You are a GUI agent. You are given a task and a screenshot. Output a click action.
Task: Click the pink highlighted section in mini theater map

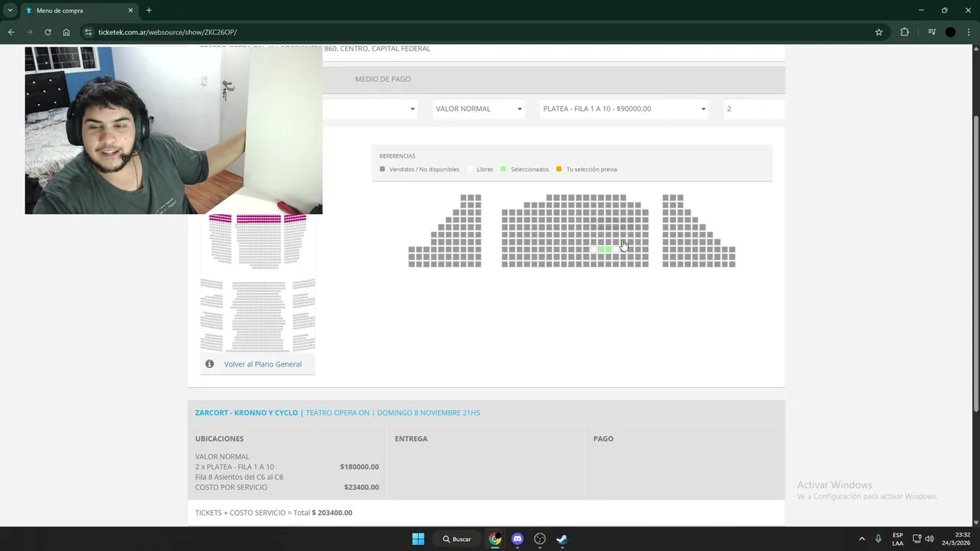pyautogui.click(x=258, y=219)
